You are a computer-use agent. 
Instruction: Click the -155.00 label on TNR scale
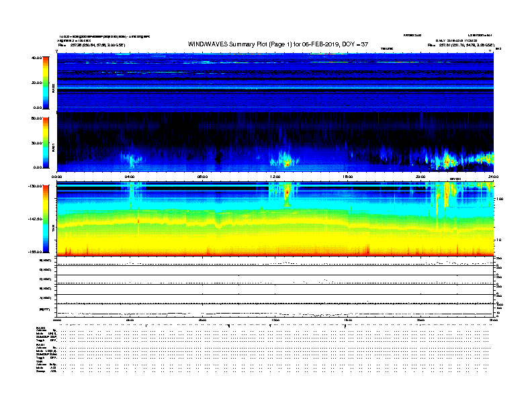tap(36, 252)
